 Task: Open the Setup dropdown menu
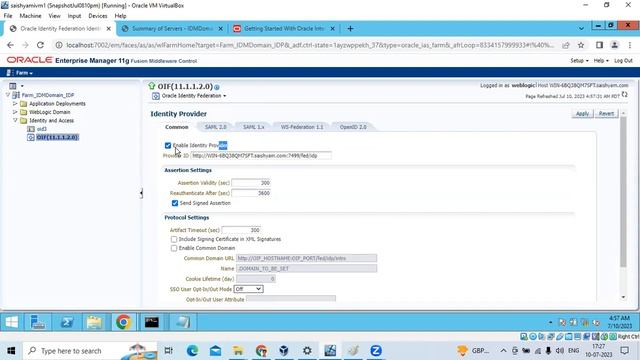click(x=579, y=60)
